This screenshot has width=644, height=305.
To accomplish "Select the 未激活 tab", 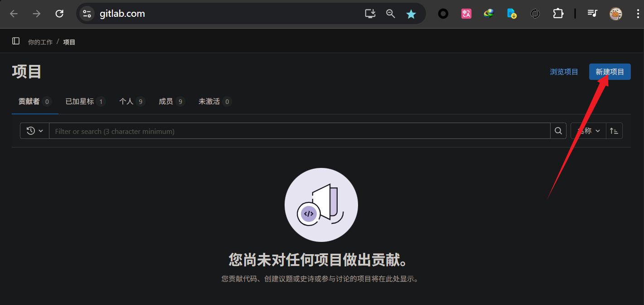I will (215, 101).
